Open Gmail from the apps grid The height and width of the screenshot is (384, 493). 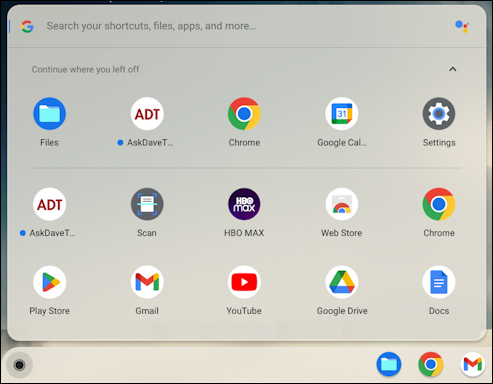point(147,282)
